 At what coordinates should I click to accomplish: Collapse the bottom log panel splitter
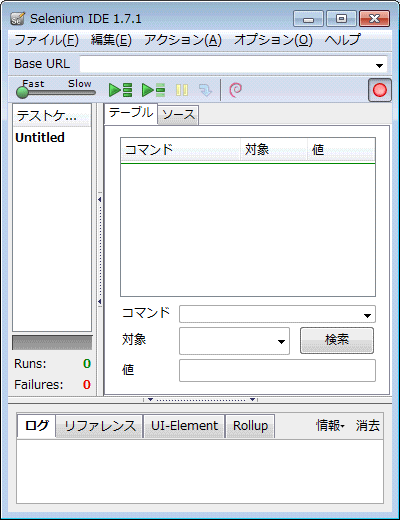click(x=201, y=399)
